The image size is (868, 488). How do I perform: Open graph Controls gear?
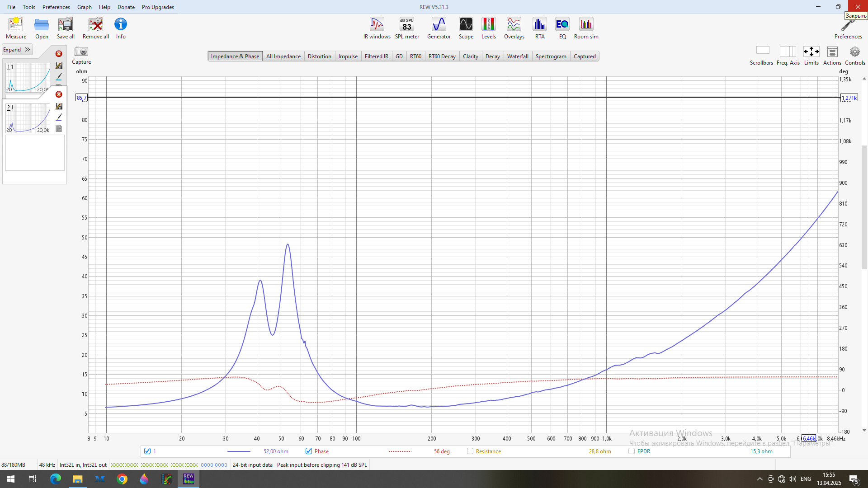855,56
